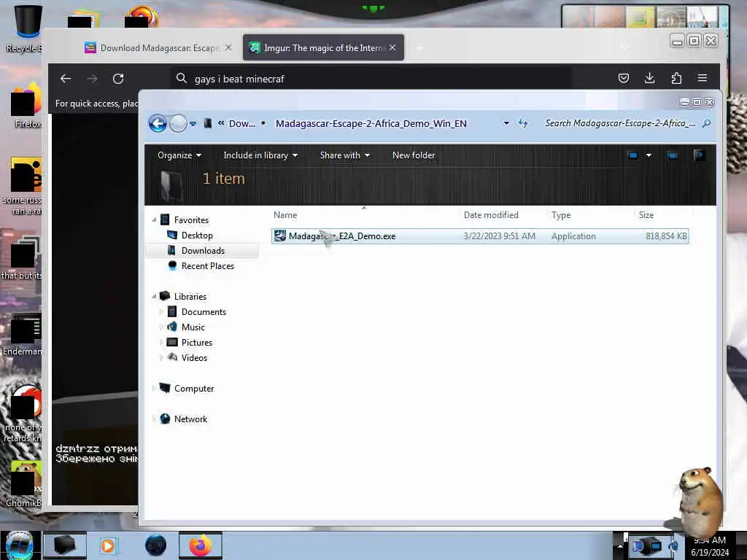Switch to Imgur browser tab
Image resolution: width=747 pixels, height=560 pixels.
323,47
